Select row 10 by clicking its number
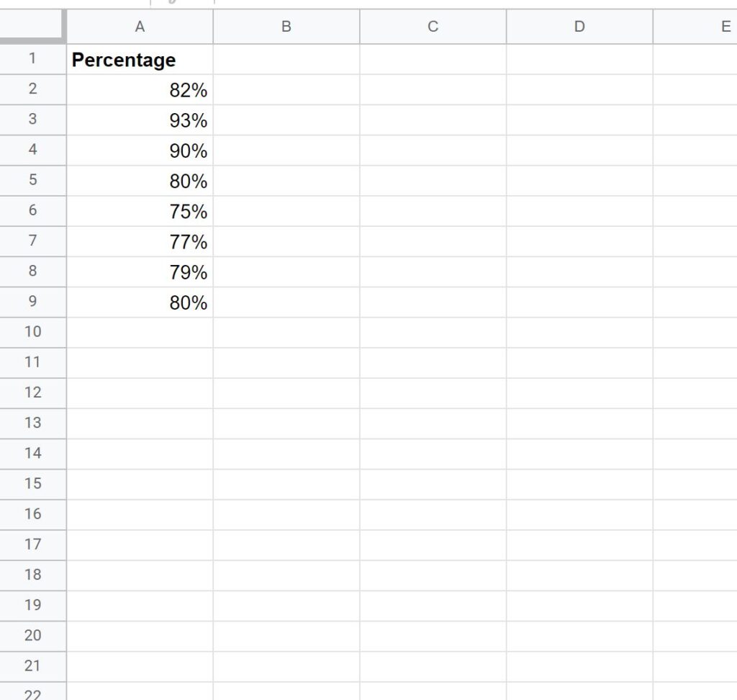Screen dimensions: 737x700 (32, 333)
